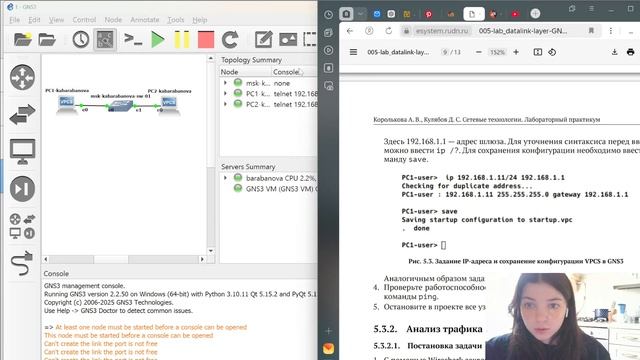Open the Node menu in GNS3
Screen dimensions: 640x360
[x=113, y=20]
